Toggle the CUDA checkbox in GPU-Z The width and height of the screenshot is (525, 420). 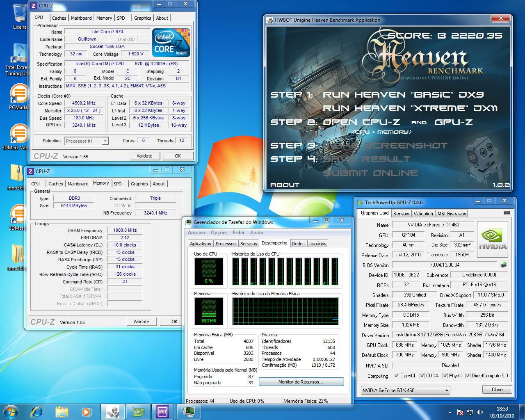coord(422,375)
